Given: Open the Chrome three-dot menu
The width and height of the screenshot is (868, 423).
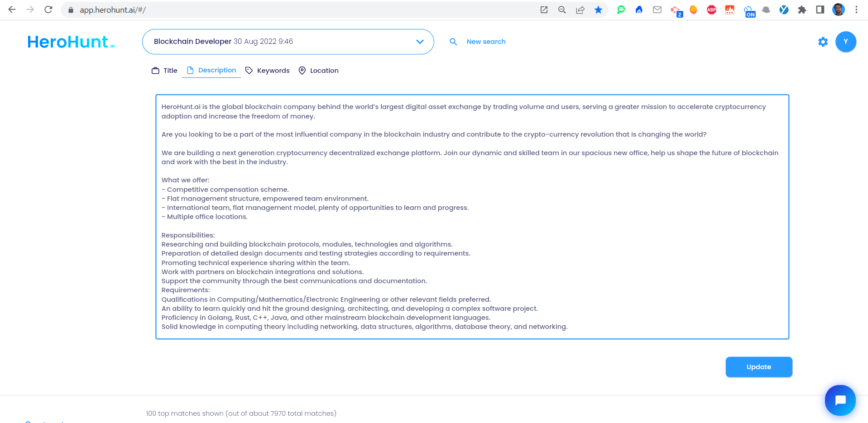Looking at the screenshot, I should pos(856,10).
